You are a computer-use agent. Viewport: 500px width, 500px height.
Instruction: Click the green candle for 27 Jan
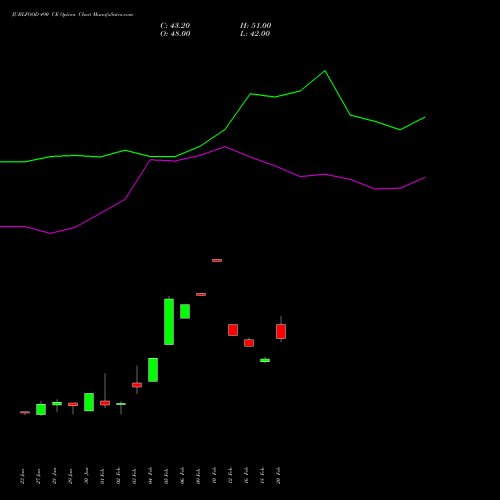coord(41,409)
